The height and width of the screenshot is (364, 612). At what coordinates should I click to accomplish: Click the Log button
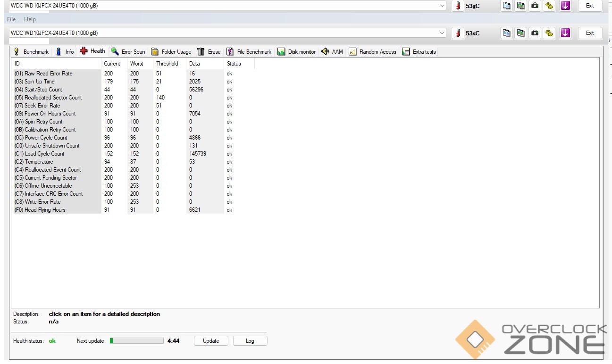250,341
